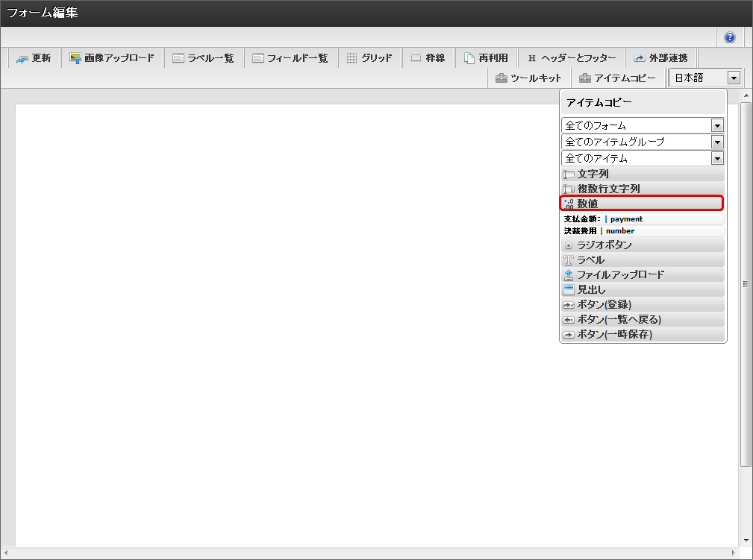Expand the ラジオボタン item category
The width and height of the screenshot is (753, 560).
643,245
